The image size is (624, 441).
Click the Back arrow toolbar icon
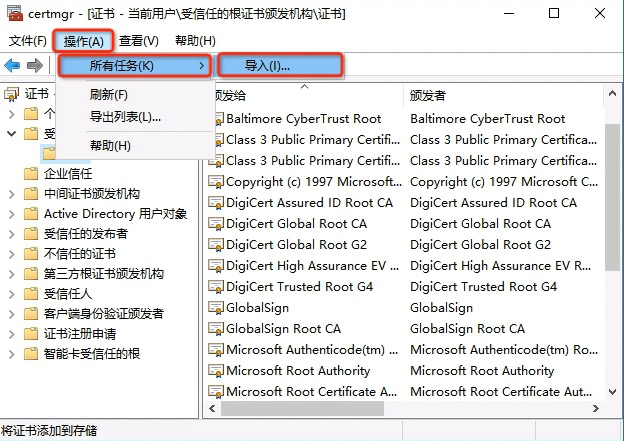(12, 66)
